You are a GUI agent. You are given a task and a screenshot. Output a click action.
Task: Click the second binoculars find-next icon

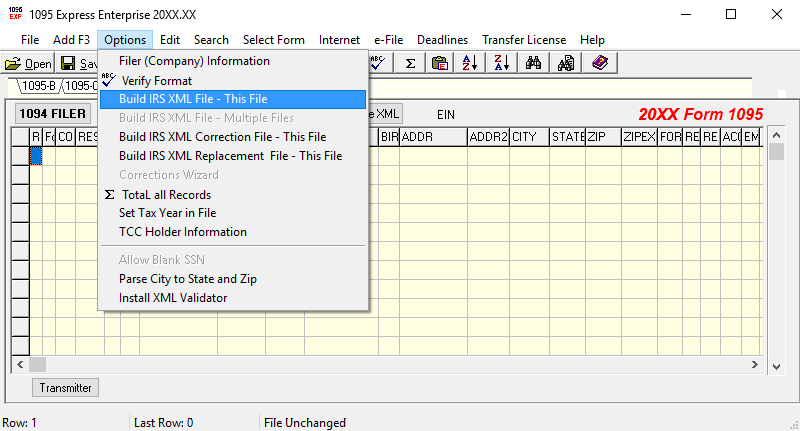pyautogui.click(x=566, y=63)
